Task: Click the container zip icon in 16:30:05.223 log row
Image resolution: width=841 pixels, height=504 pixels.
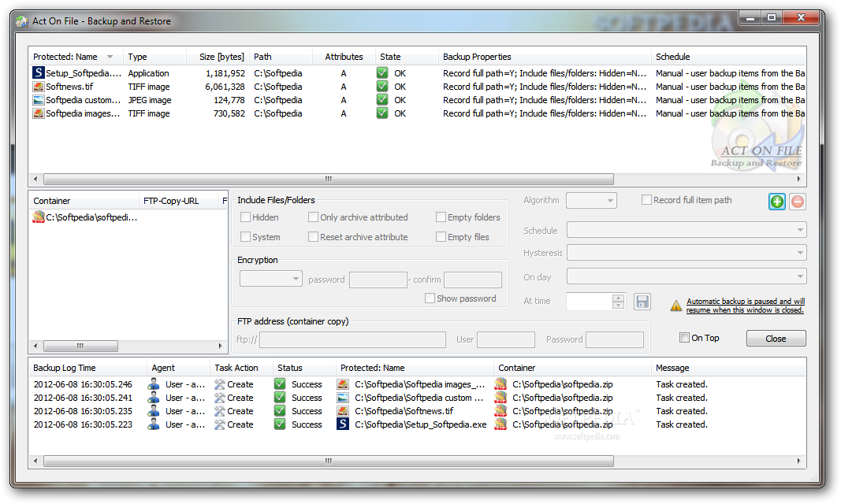Action: tap(501, 424)
